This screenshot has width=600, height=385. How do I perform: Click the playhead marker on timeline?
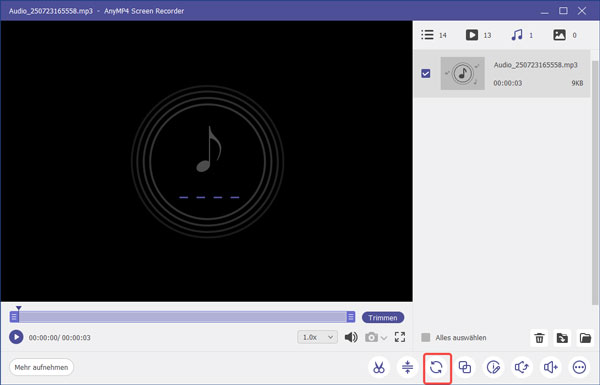[x=18, y=308]
